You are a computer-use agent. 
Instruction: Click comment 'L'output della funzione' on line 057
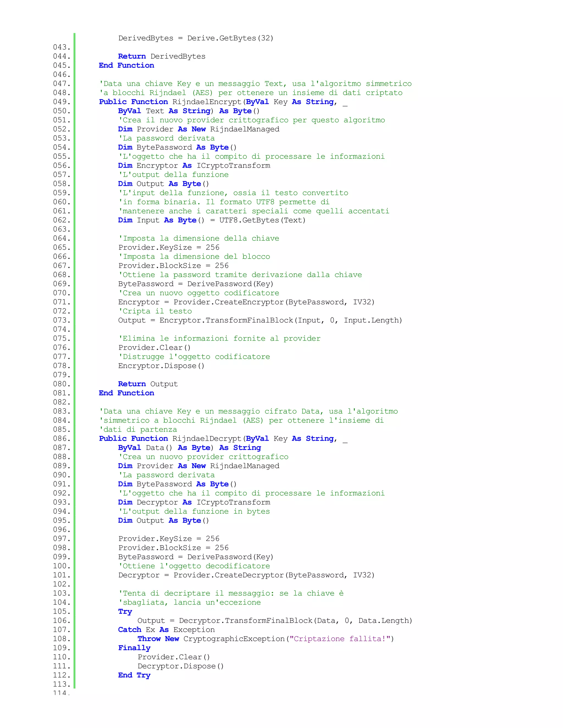click(x=174, y=174)
